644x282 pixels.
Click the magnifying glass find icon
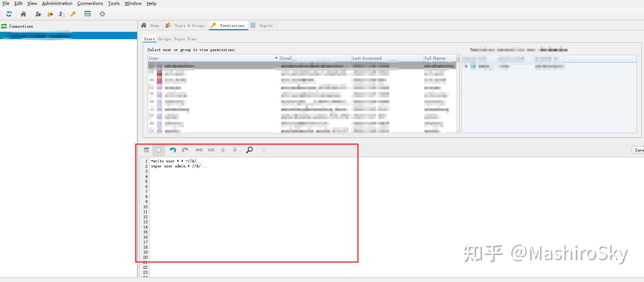(x=249, y=150)
